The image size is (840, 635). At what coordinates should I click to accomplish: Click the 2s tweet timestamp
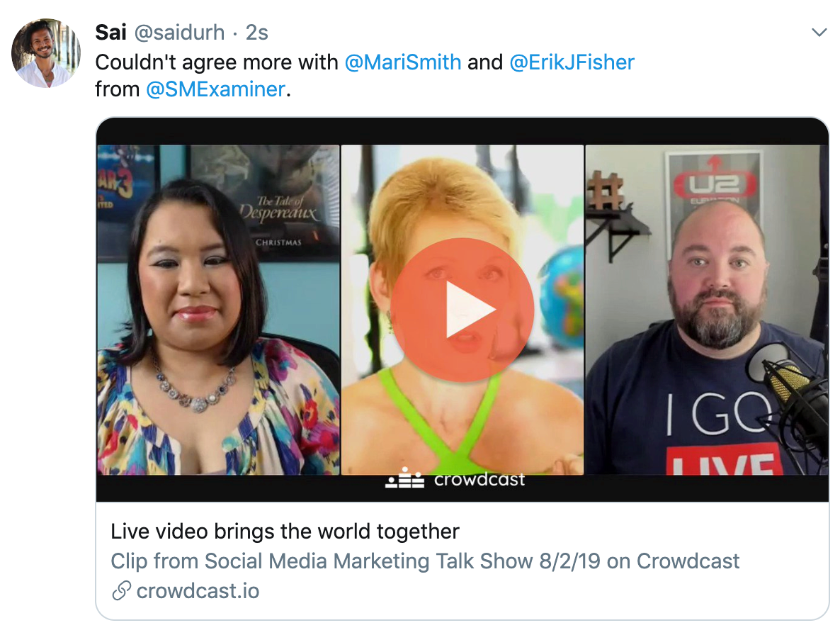click(x=257, y=33)
